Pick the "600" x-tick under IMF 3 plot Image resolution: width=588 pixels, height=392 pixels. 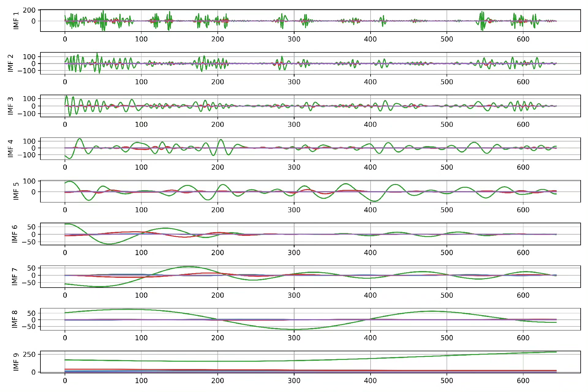(x=523, y=125)
